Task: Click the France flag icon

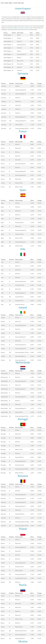Action: (x=23, y=137)
